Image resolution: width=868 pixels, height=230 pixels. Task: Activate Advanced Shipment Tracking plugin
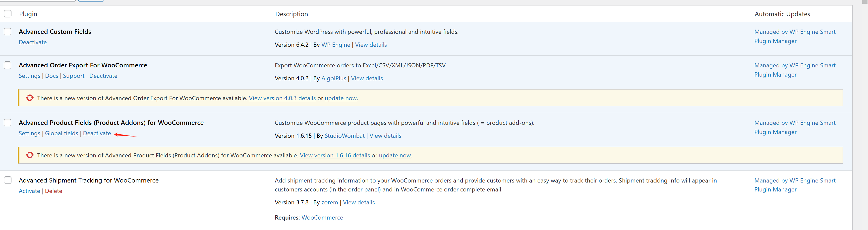pyautogui.click(x=29, y=191)
